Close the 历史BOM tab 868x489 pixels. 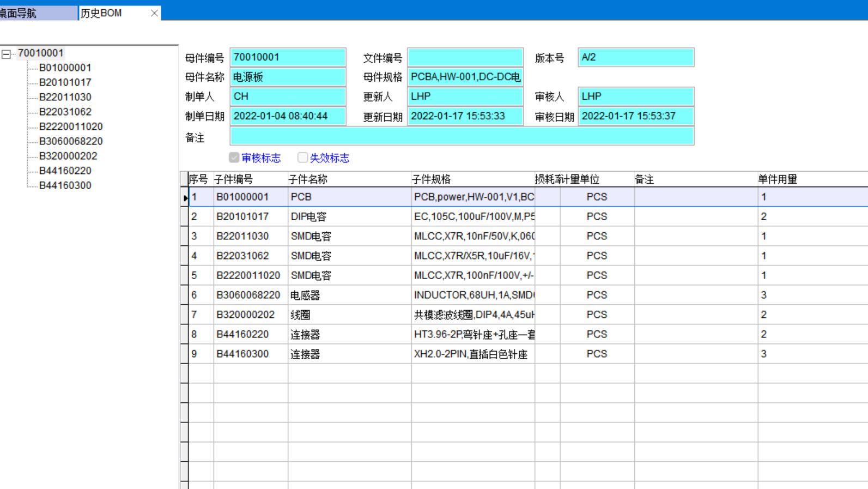154,13
